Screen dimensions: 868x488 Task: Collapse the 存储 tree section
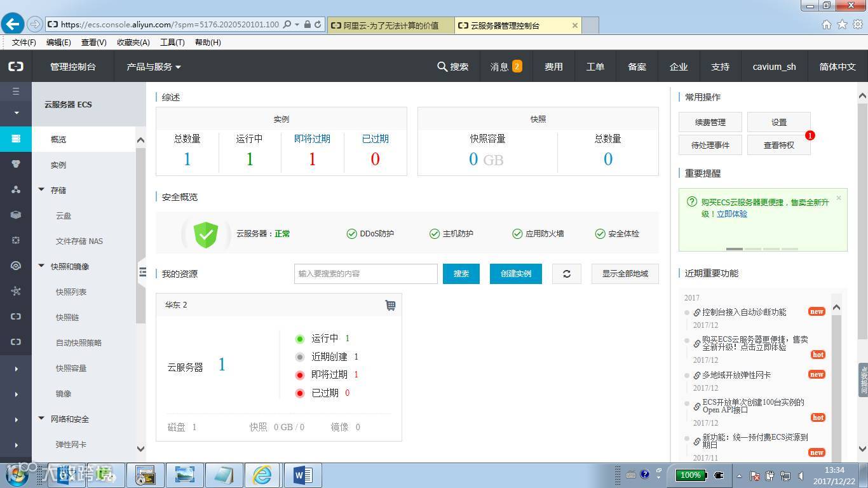41,190
